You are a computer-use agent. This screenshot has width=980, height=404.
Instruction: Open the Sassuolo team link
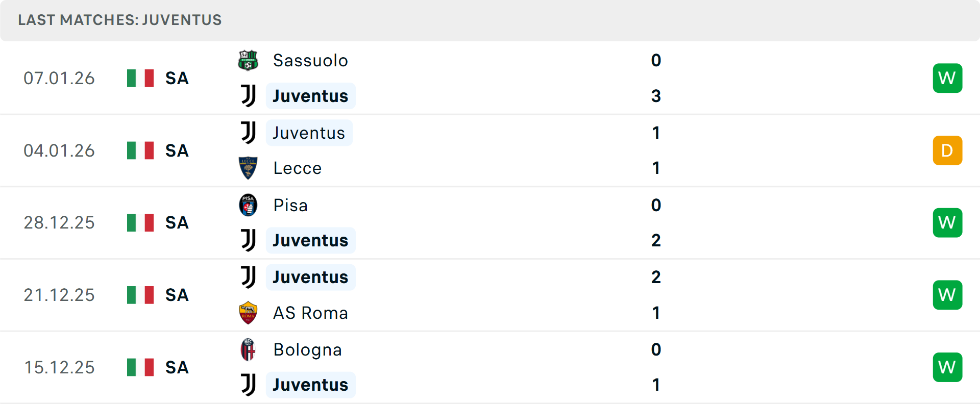(x=310, y=60)
